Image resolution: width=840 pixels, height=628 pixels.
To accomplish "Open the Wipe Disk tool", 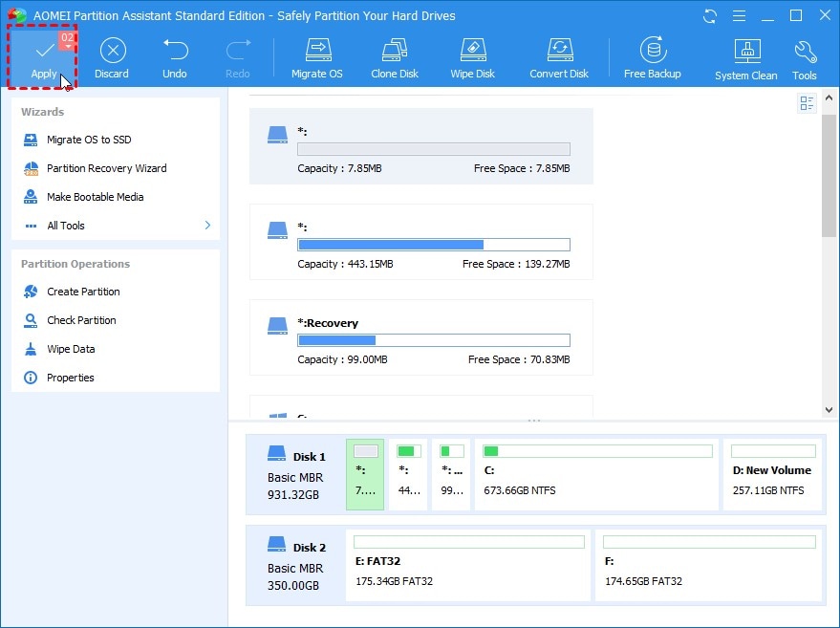I will click(472, 58).
